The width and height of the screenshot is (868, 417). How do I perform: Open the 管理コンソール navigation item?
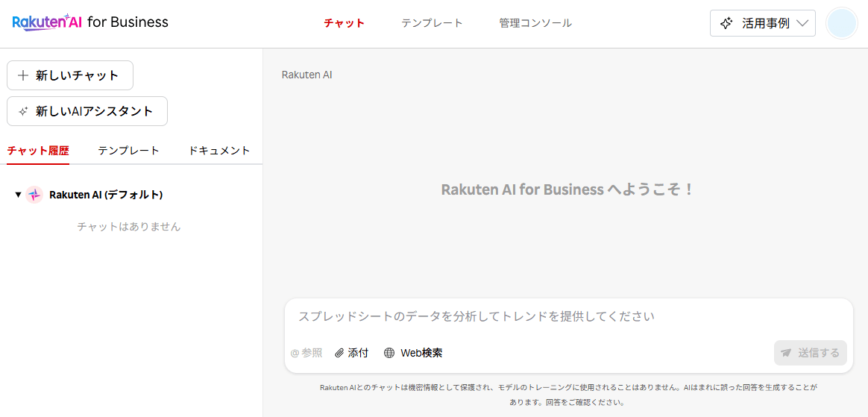(535, 23)
